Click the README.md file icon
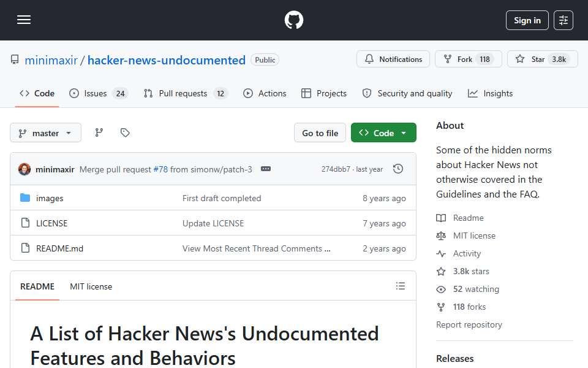Viewport: 588px width, 368px height. point(25,248)
